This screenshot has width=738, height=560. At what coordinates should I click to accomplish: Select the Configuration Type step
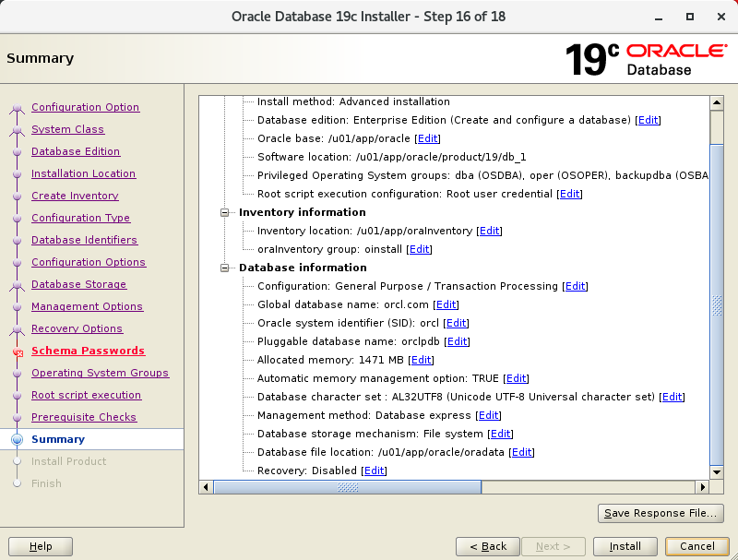[81, 218]
